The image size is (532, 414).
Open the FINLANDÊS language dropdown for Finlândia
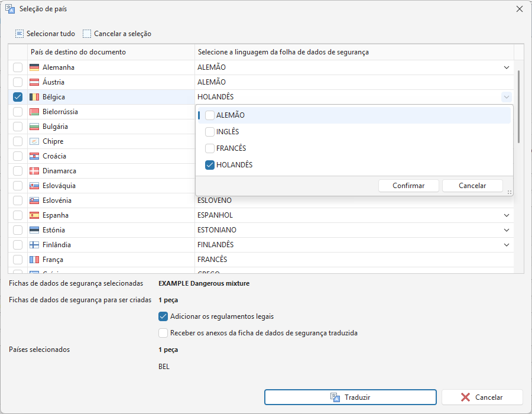506,245
